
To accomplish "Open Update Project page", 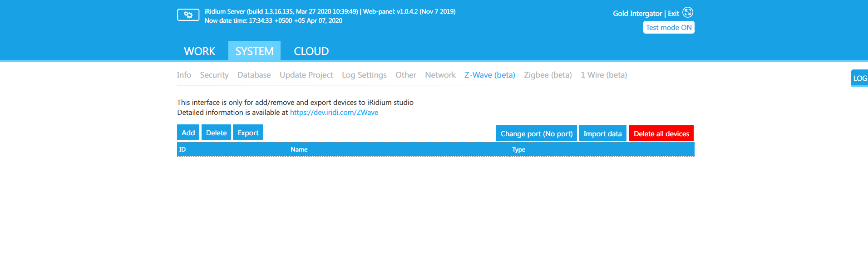I will pyautogui.click(x=306, y=75).
